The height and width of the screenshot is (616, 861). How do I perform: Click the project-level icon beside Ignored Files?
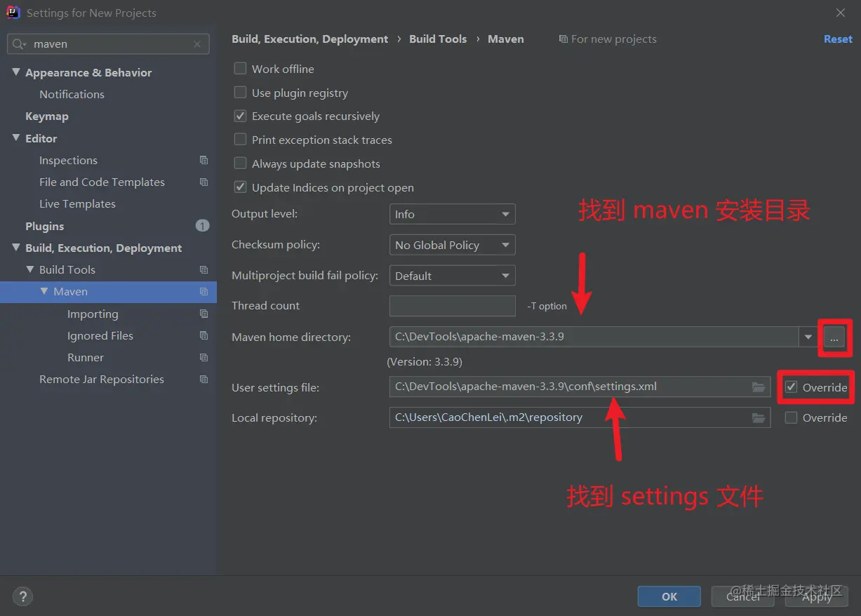pos(203,335)
